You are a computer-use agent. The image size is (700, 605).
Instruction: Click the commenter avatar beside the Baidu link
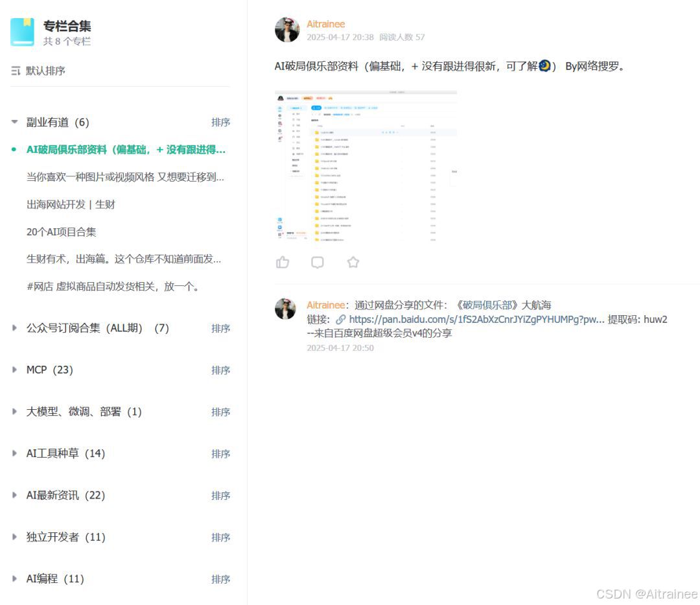tap(285, 309)
